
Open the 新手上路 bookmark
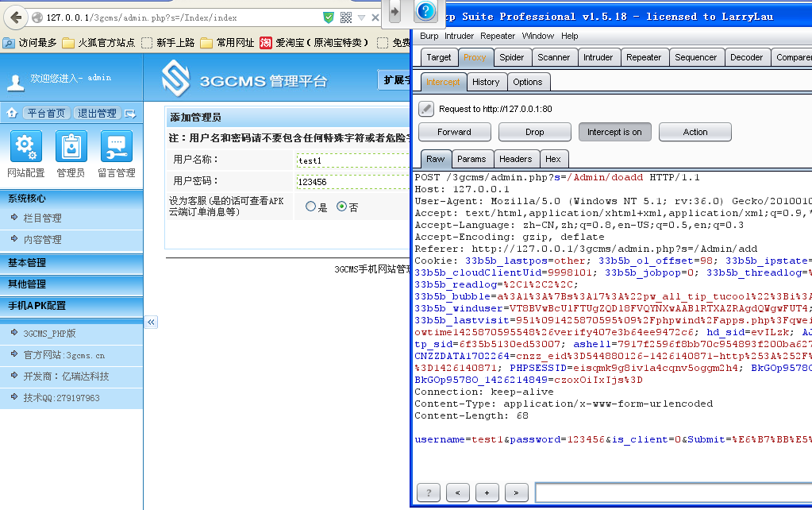point(168,43)
